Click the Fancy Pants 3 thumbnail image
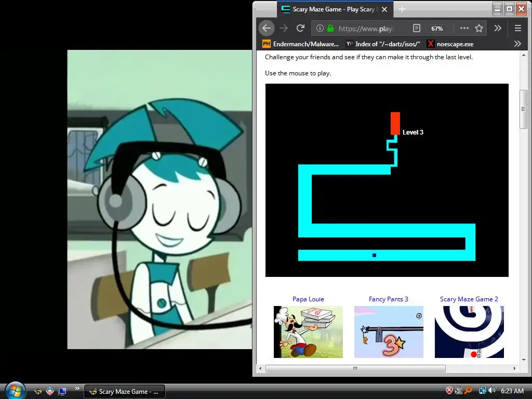Image resolution: width=532 pixels, height=399 pixels. 389,332
